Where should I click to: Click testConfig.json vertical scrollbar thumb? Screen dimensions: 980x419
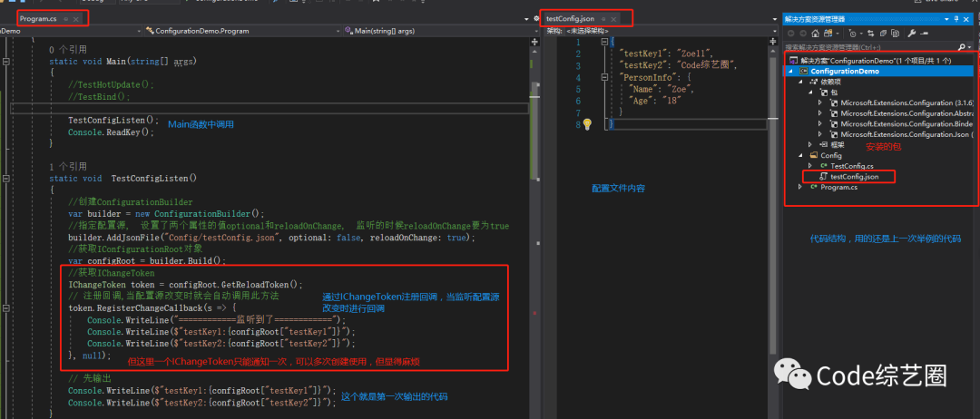(772, 205)
